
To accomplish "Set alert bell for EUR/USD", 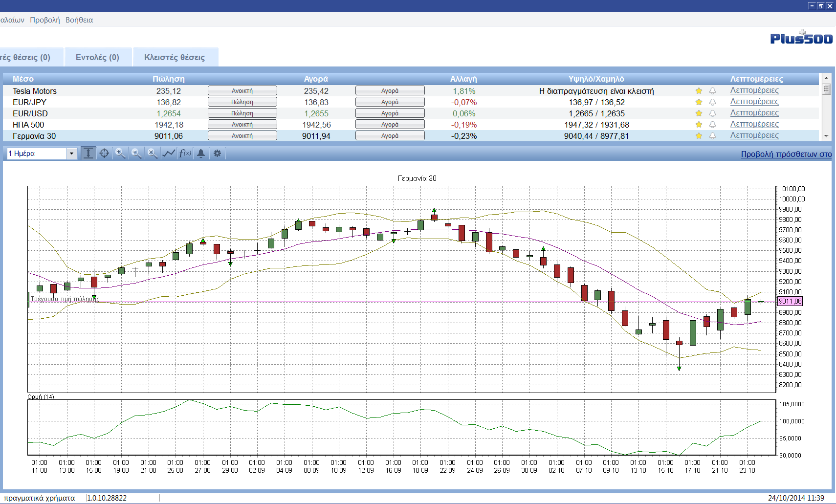I will pos(712,113).
